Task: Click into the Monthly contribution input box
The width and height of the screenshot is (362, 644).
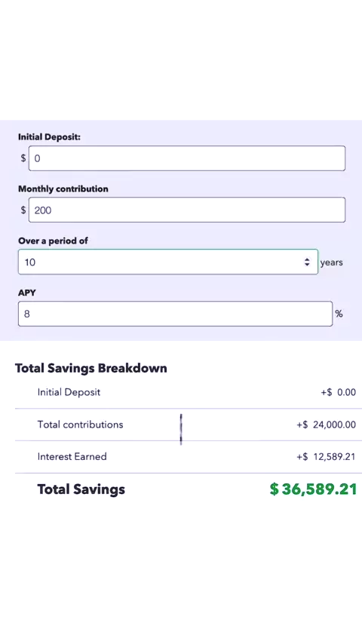Action: tap(186, 210)
